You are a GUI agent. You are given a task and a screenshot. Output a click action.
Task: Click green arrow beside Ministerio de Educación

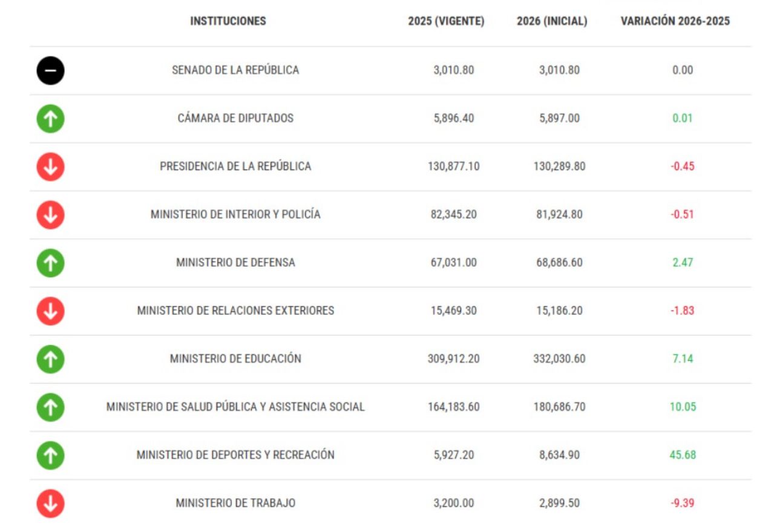(x=50, y=359)
